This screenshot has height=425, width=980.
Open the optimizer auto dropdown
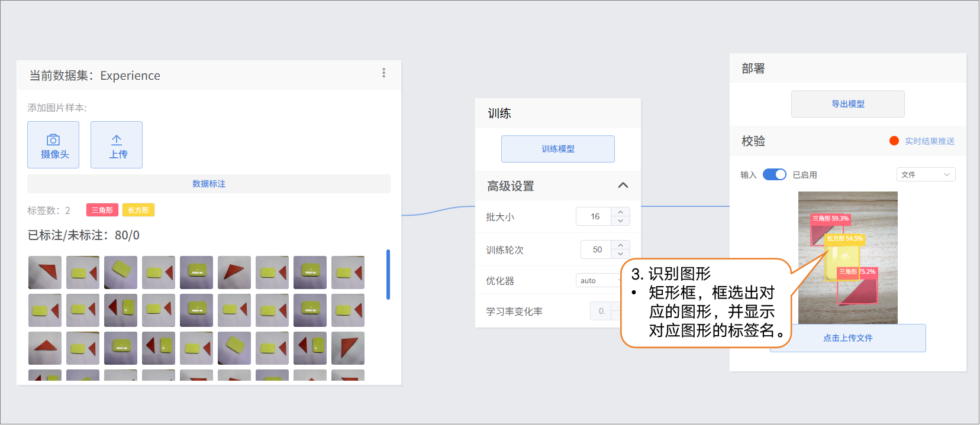[x=598, y=280]
